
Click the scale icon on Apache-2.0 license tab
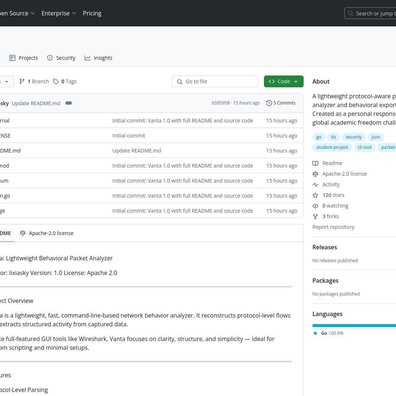[23, 233]
